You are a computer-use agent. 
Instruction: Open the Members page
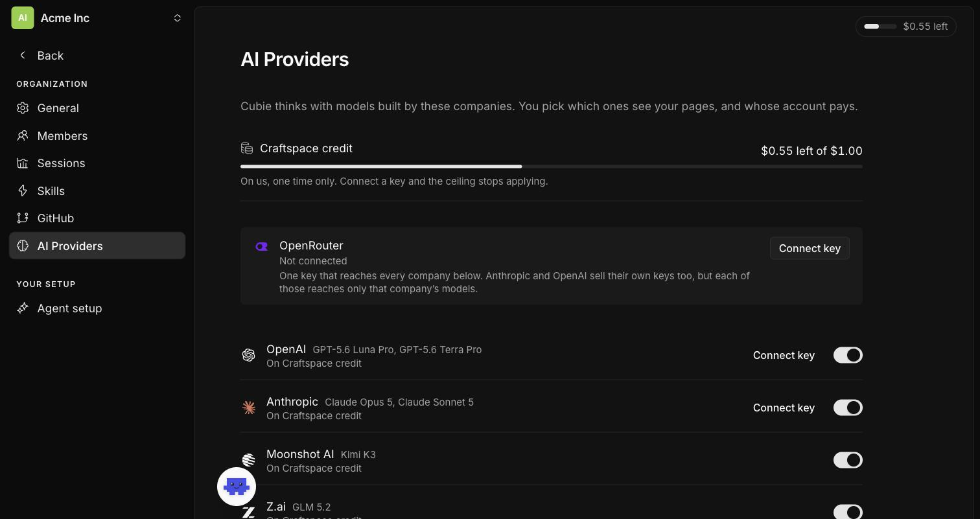tap(97, 135)
